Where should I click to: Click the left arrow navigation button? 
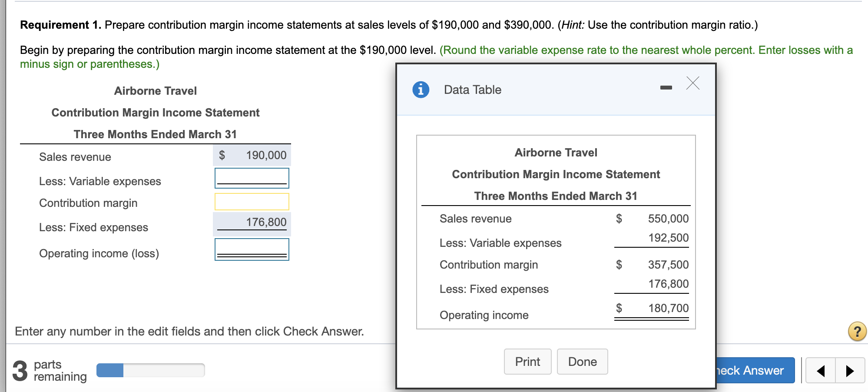point(822,370)
